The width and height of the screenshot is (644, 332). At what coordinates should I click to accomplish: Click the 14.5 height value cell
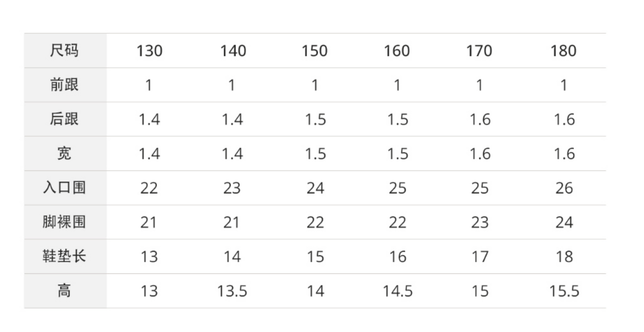(397, 291)
